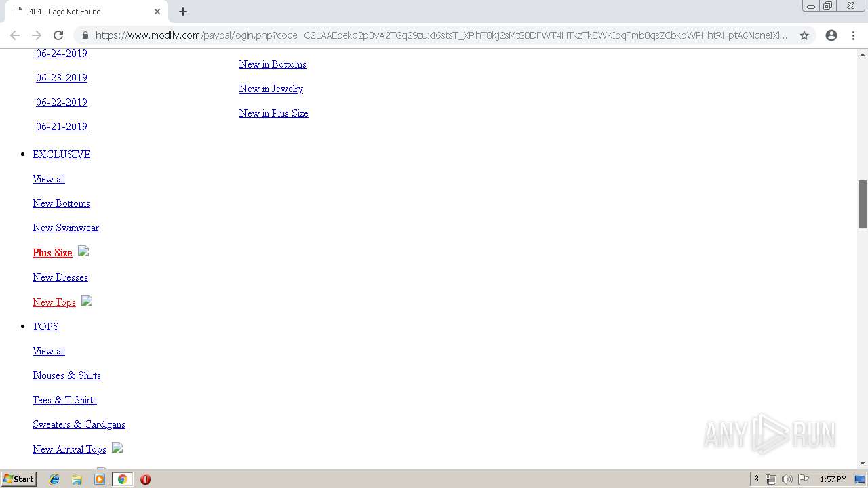The height and width of the screenshot is (488, 868).
Task: Open the network tray icon
Action: click(x=771, y=479)
